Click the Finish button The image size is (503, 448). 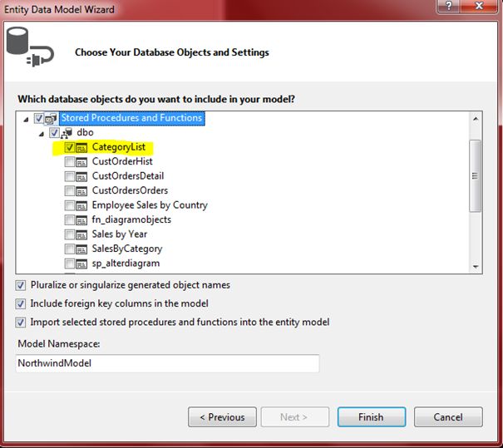pos(372,417)
